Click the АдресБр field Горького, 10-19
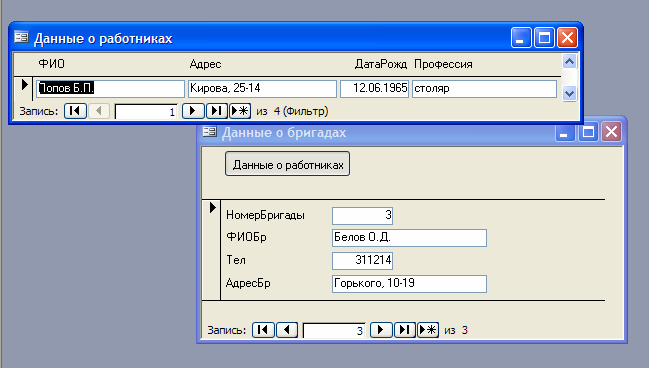The width and height of the screenshot is (649, 368). (x=409, y=284)
